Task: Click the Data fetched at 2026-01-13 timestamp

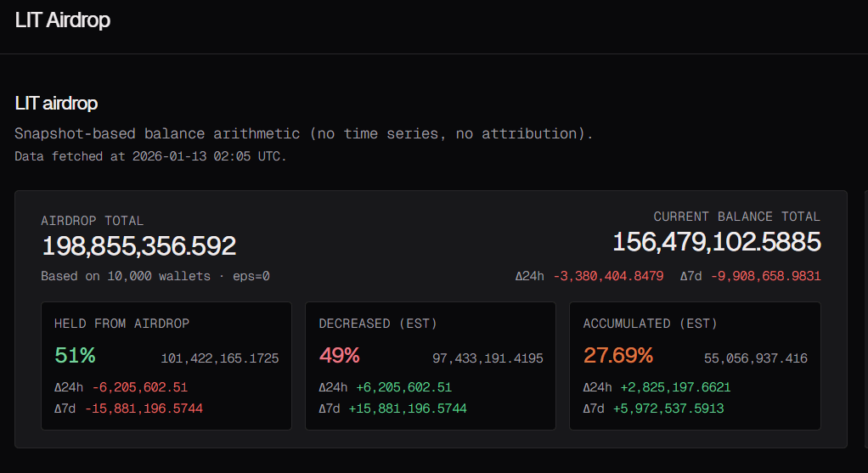Action: click(150, 156)
